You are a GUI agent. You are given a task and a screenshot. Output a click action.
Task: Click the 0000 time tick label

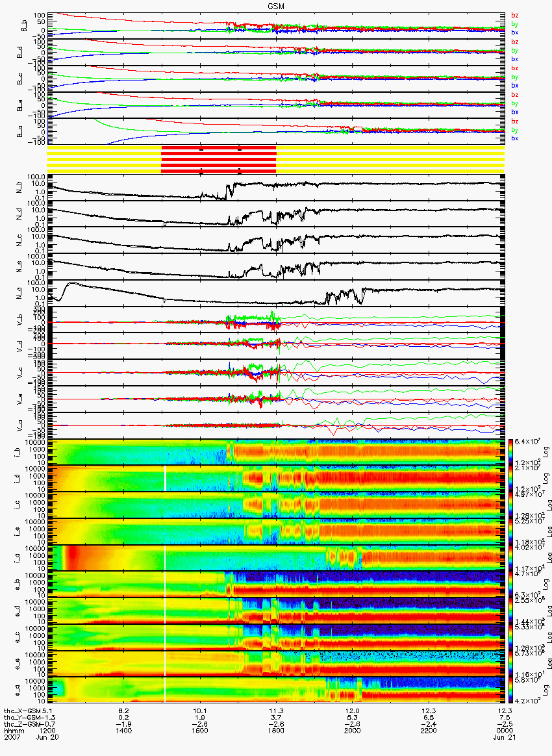click(505, 730)
